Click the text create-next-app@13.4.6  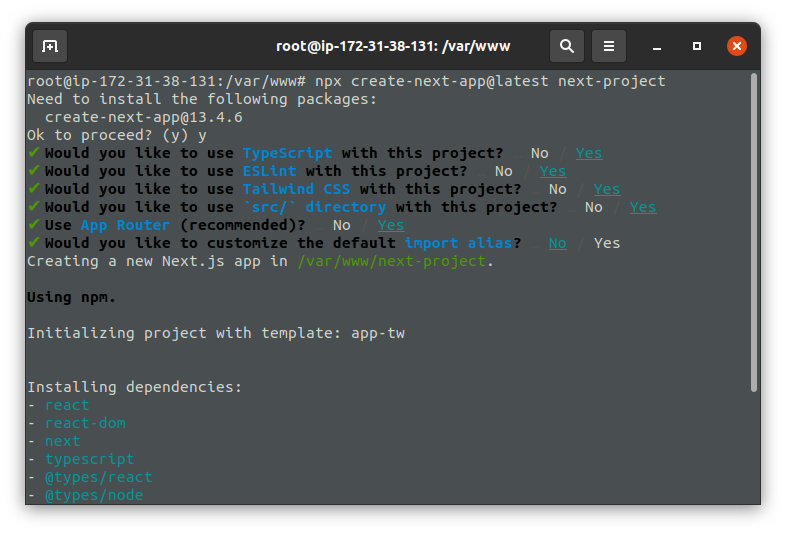click(x=144, y=117)
